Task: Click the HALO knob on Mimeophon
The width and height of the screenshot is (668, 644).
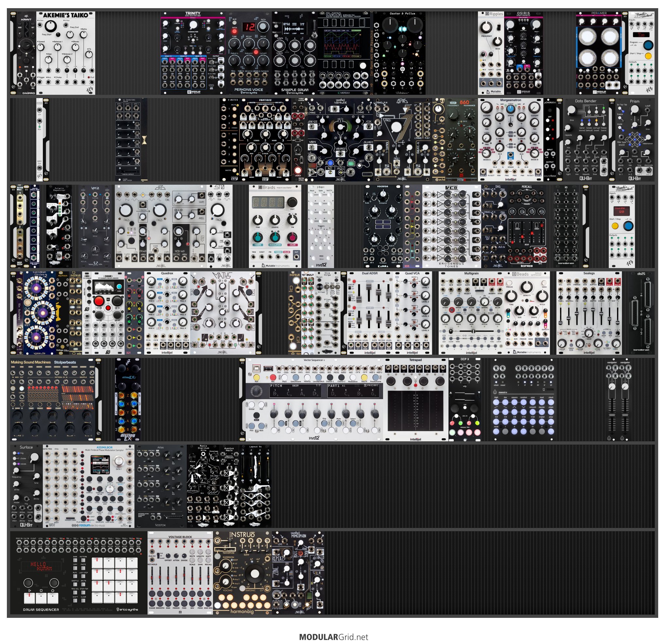Action: (x=318, y=564)
